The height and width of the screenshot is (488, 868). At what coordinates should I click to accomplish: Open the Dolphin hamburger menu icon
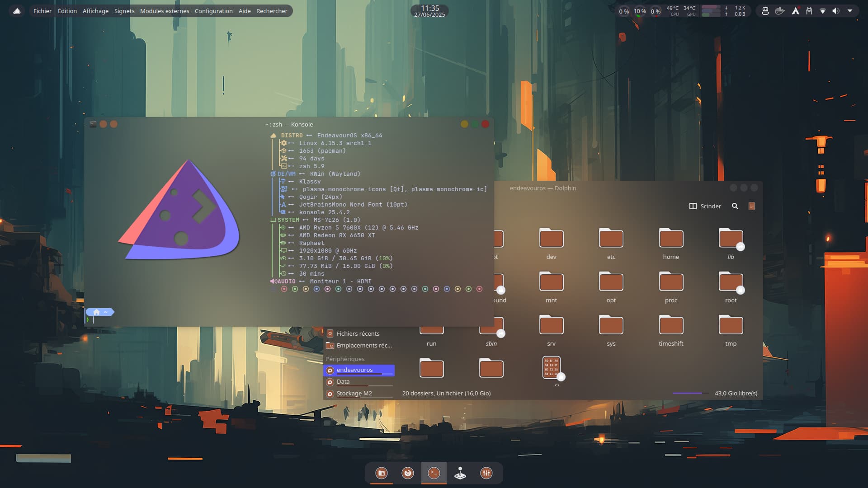[x=752, y=206]
